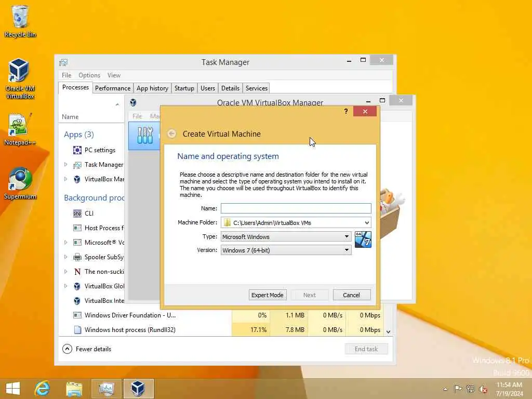This screenshot has height=399, width=532.
Task: Expand the VirtualBox Manager app row
Action: pyautogui.click(x=66, y=179)
